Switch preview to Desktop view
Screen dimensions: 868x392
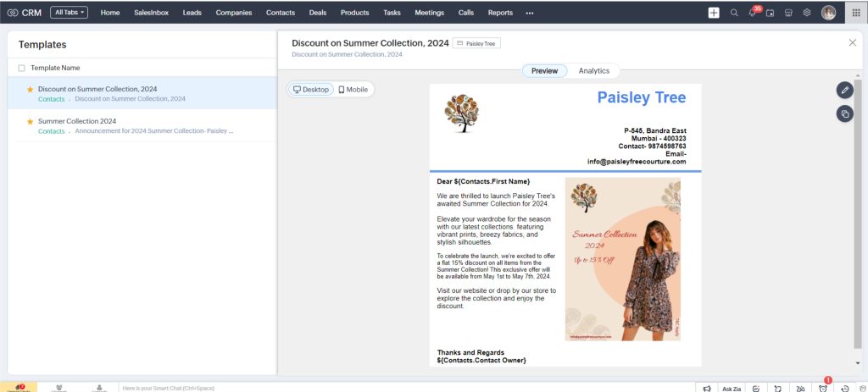pos(311,90)
